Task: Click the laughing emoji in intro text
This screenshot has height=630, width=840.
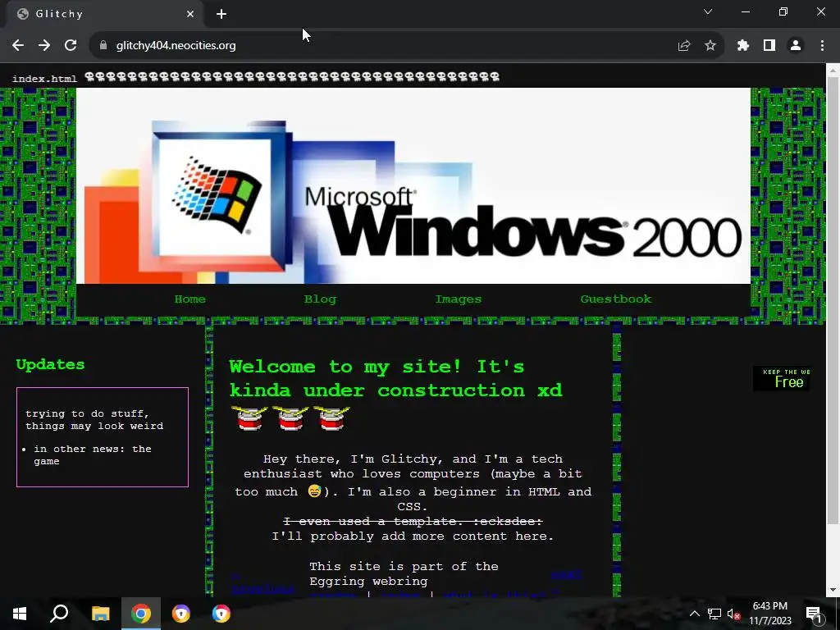Action: pos(314,491)
